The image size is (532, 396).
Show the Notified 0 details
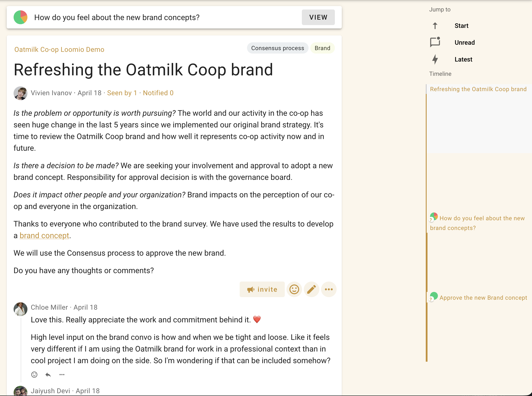[158, 93]
